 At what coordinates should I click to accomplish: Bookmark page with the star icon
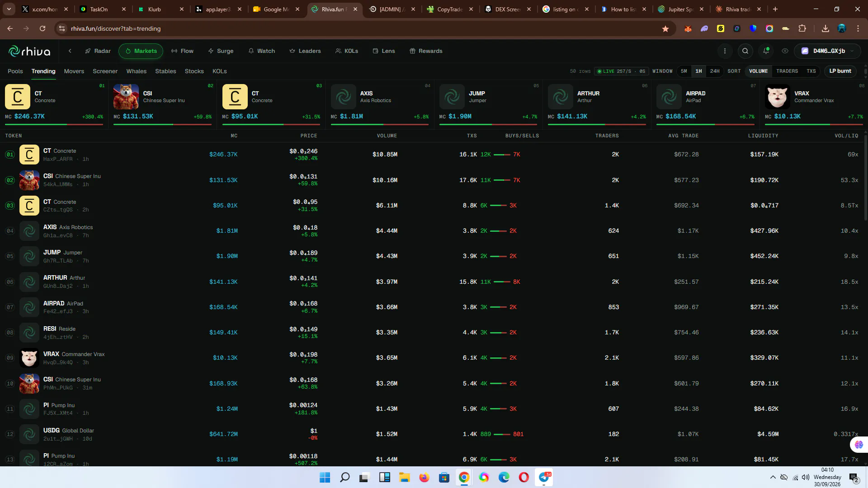[665, 28]
